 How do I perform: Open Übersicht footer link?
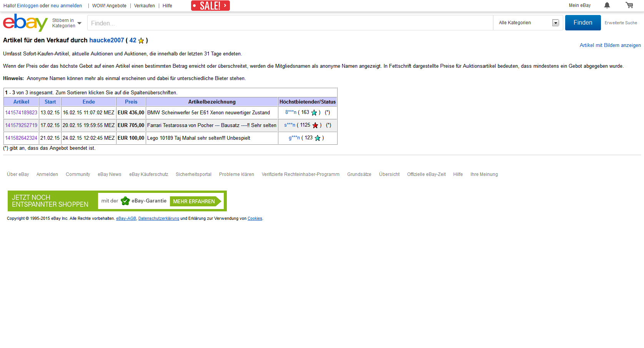389,174
